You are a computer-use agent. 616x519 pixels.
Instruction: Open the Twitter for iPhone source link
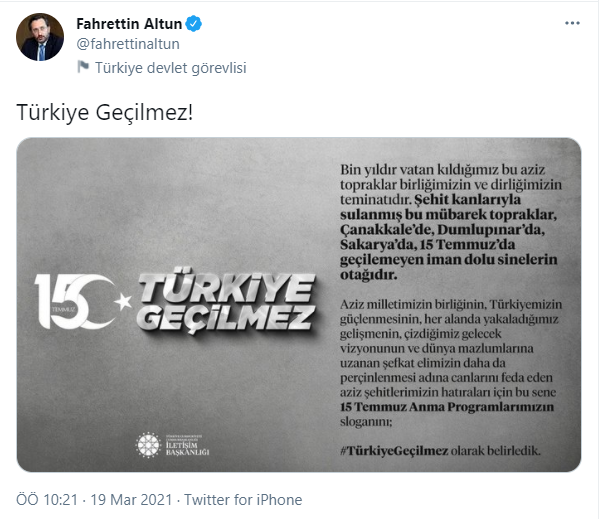[x=243, y=500]
